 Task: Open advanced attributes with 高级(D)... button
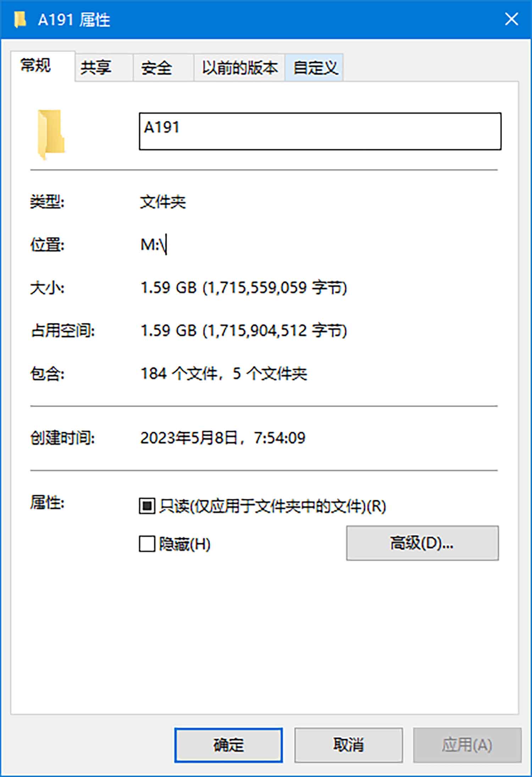(422, 543)
